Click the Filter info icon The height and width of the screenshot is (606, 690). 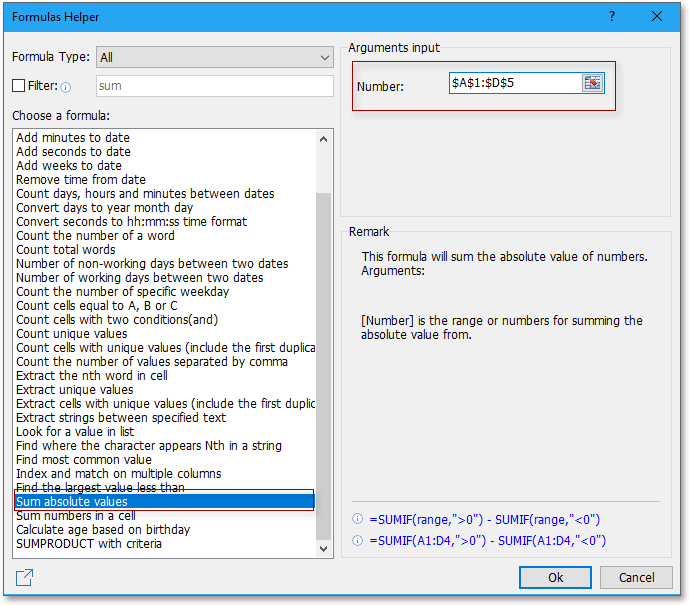tap(65, 87)
